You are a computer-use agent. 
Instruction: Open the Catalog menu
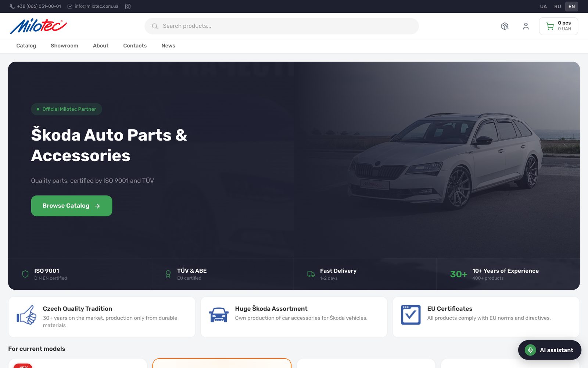(x=26, y=46)
